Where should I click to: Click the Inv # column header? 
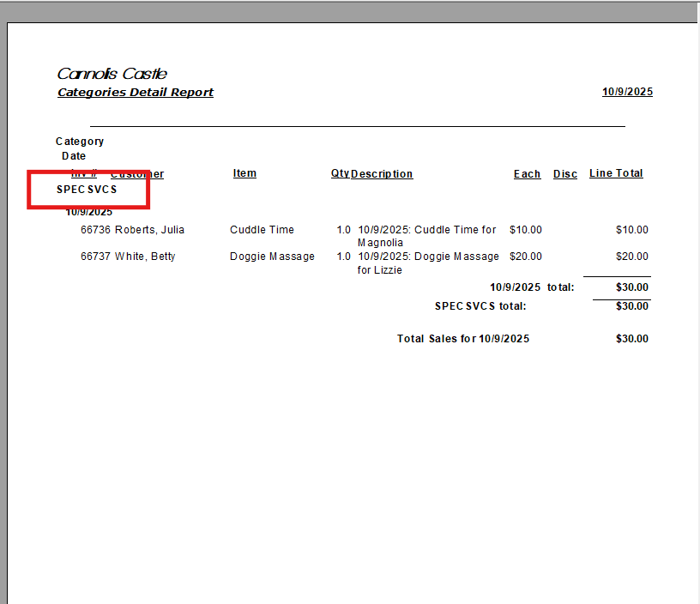83,174
